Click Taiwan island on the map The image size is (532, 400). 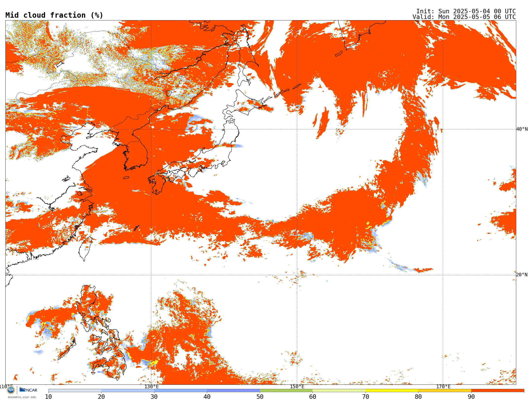coord(85,248)
